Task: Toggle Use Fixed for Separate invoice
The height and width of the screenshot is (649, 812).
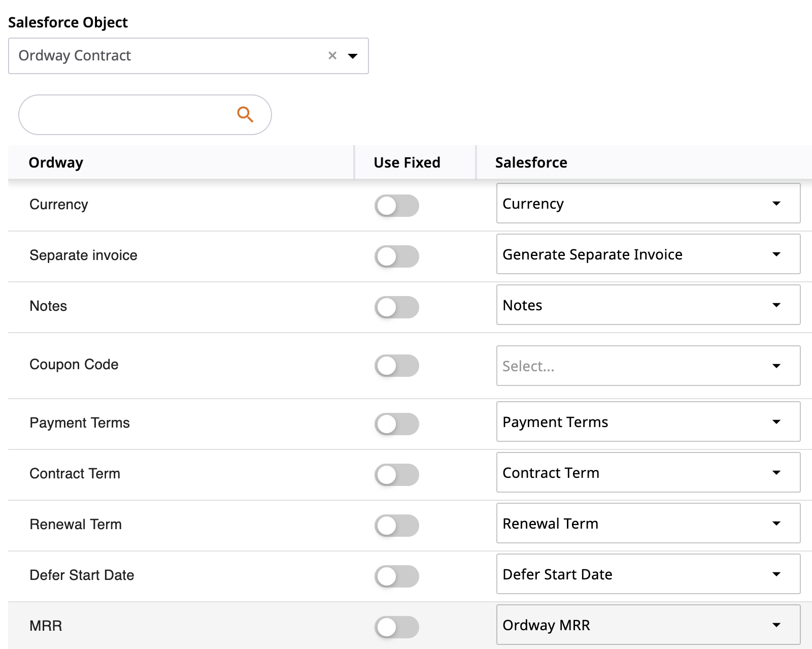Action: click(x=397, y=256)
